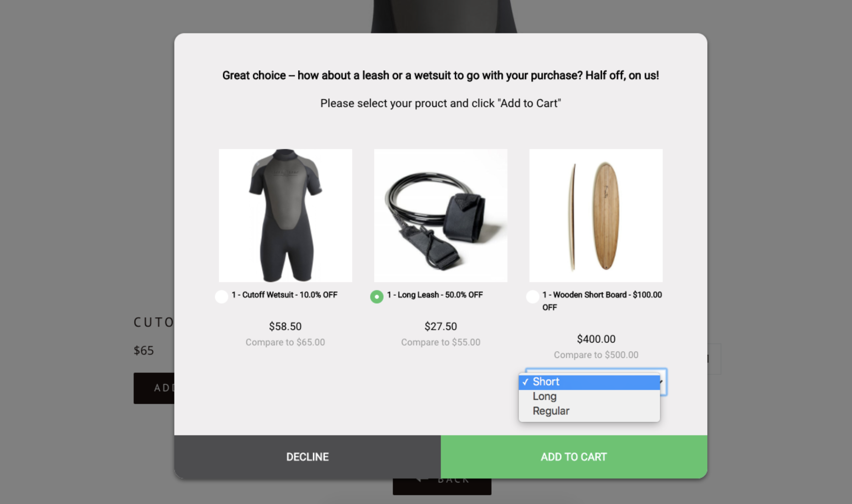
Task: Decline the upsell offer
Action: [x=307, y=457]
